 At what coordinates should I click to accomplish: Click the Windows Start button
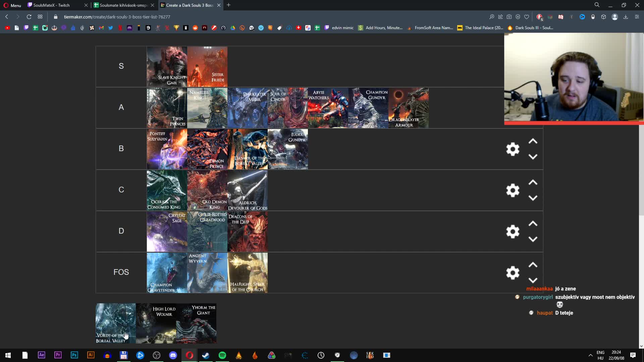(8, 355)
